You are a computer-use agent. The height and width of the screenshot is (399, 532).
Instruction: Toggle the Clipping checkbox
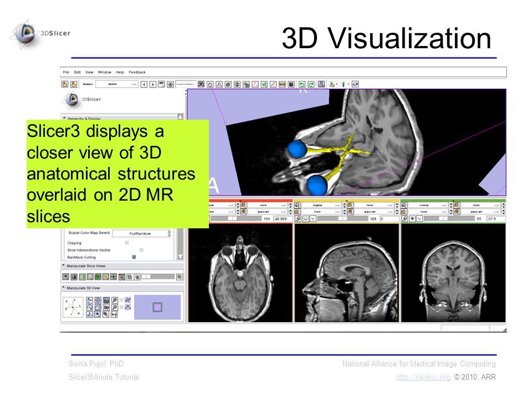pyautogui.click(x=126, y=243)
